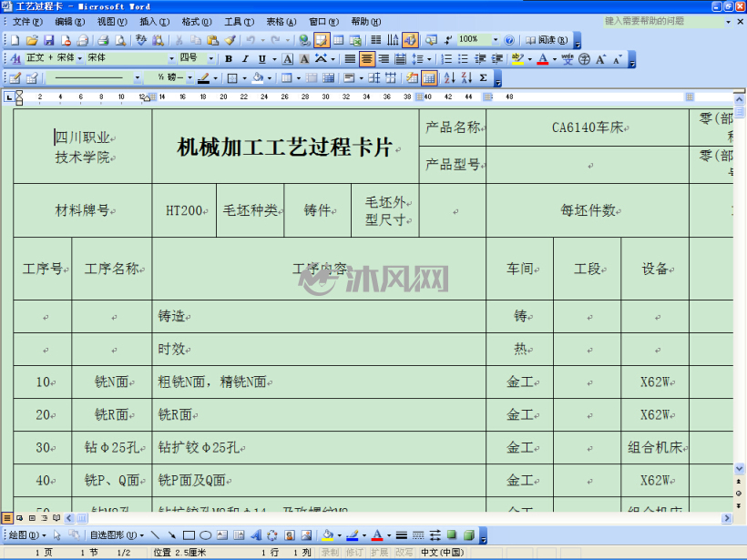Screen dimensions: 747x560
Task: Click the numbered list icon
Action: (x=446, y=59)
